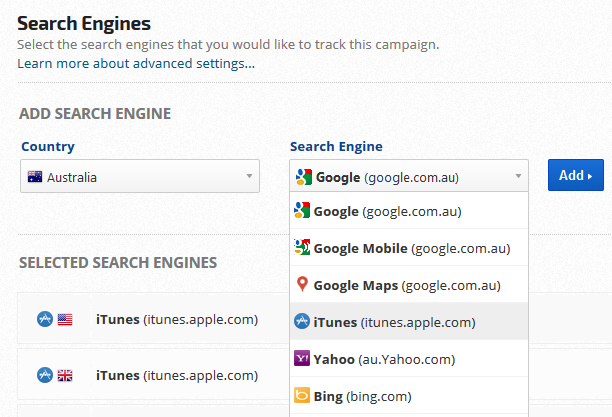This screenshot has width=612, height=417.
Task: Click the Google Mobile icon in the list
Action: pyautogui.click(x=302, y=248)
